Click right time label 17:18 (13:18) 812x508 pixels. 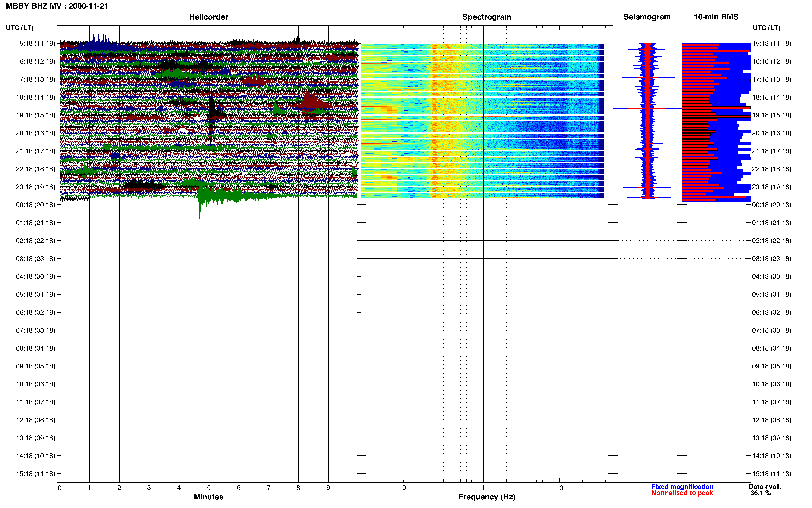tap(772, 79)
